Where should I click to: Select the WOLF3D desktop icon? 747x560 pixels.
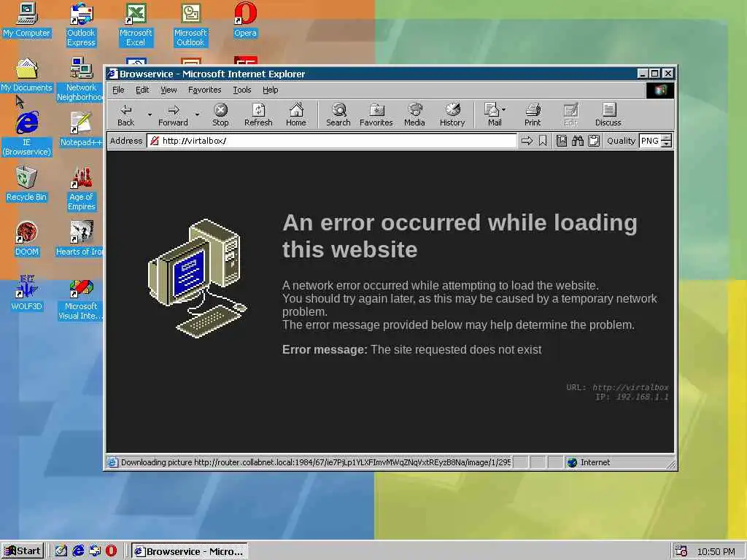[27, 294]
